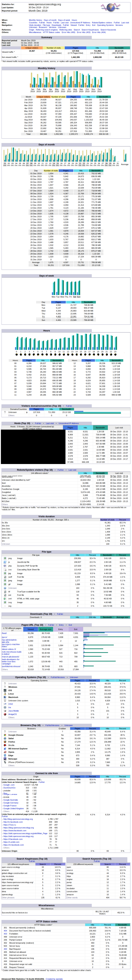Image resolution: width=132 pixels, height=980 pixels.
Task: Jump to Days of week section
Action: pos(64,20)
